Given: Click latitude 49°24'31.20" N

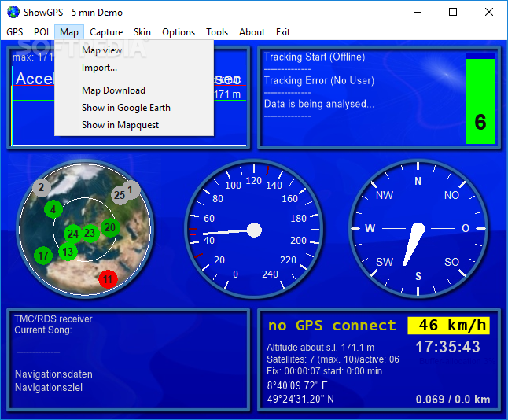Looking at the screenshot, I should [x=300, y=399].
